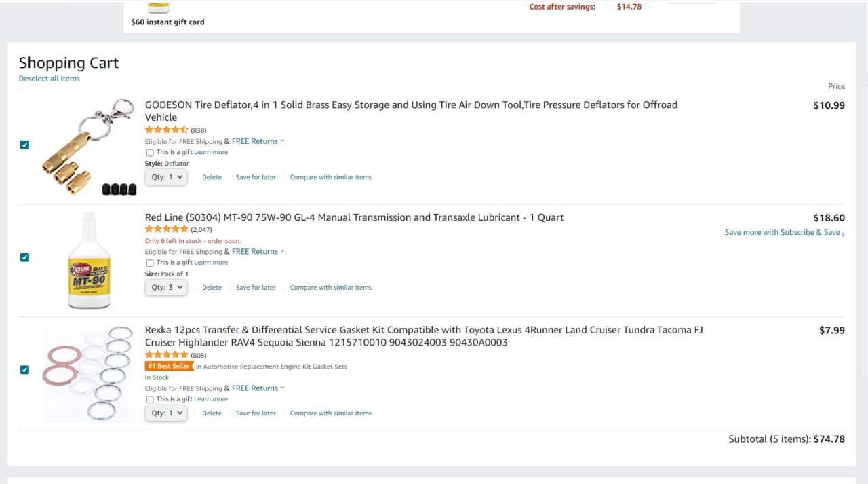
Task: Uncheck the GODESON Tire Deflator selection checkbox
Action: [x=25, y=145]
